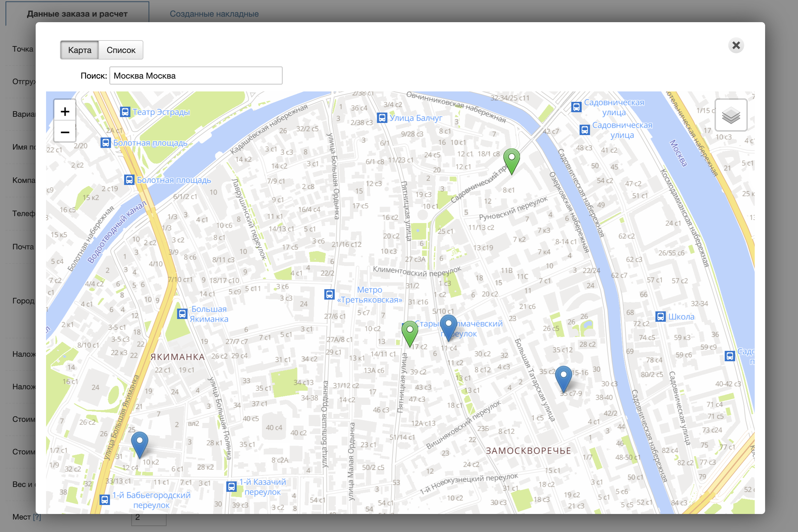Click Театр Эстрады bus stop icon
Viewport: 798px width, 532px height.
point(125,112)
